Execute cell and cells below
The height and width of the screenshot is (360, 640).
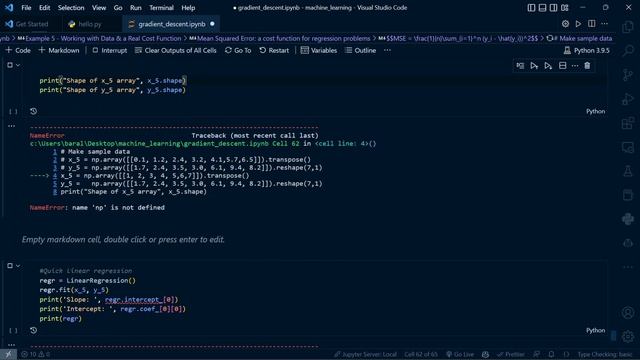[x=548, y=66]
